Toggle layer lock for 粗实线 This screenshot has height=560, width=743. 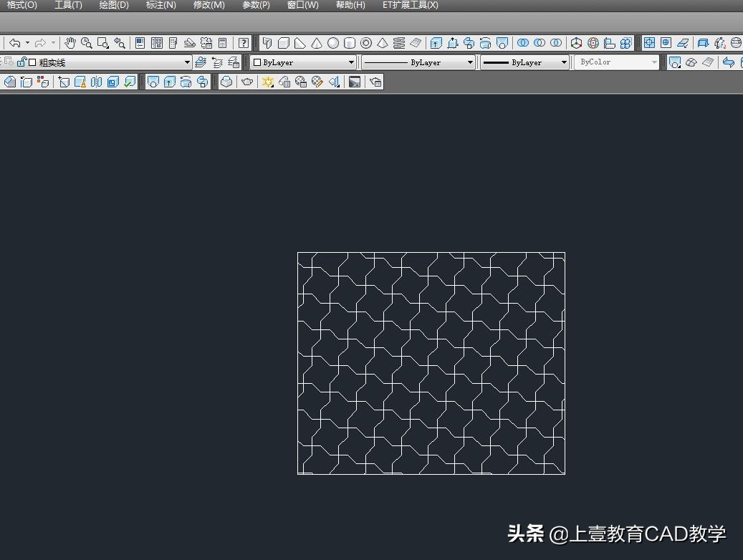click(21, 62)
